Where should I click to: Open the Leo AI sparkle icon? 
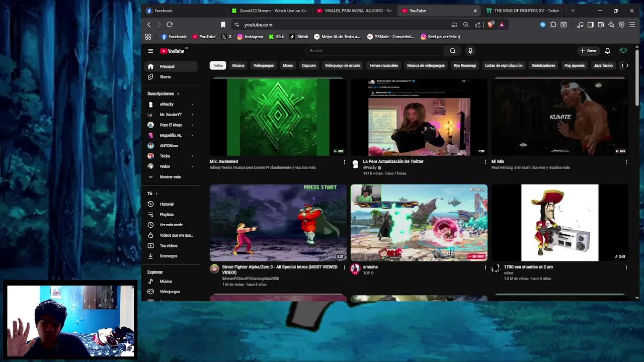[x=611, y=25]
